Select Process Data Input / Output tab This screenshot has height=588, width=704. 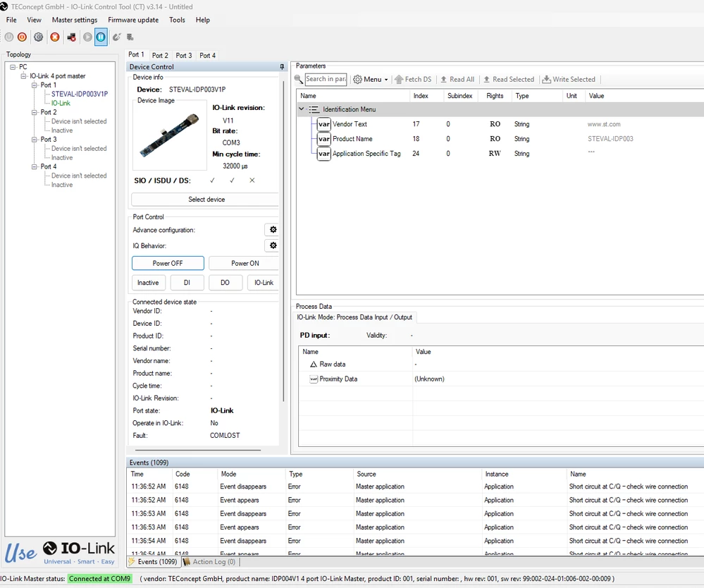[354, 317]
